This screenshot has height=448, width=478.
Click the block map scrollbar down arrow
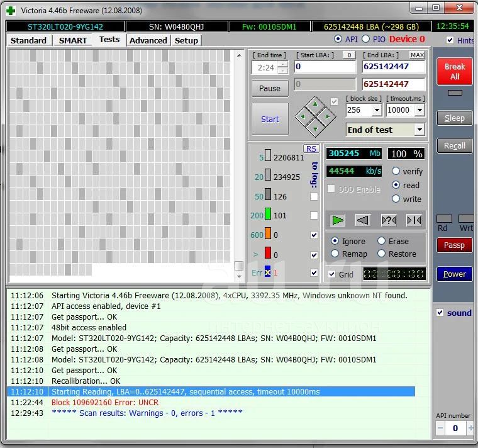tap(239, 276)
